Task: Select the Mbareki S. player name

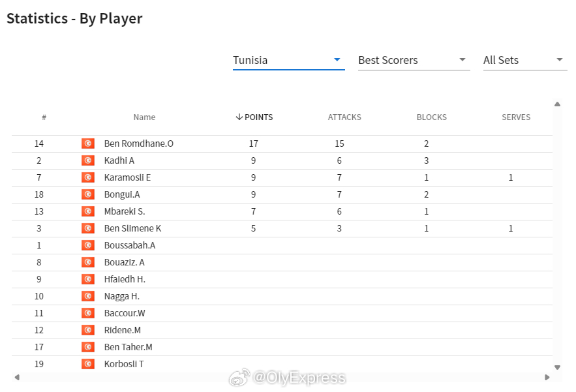Action: click(125, 211)
